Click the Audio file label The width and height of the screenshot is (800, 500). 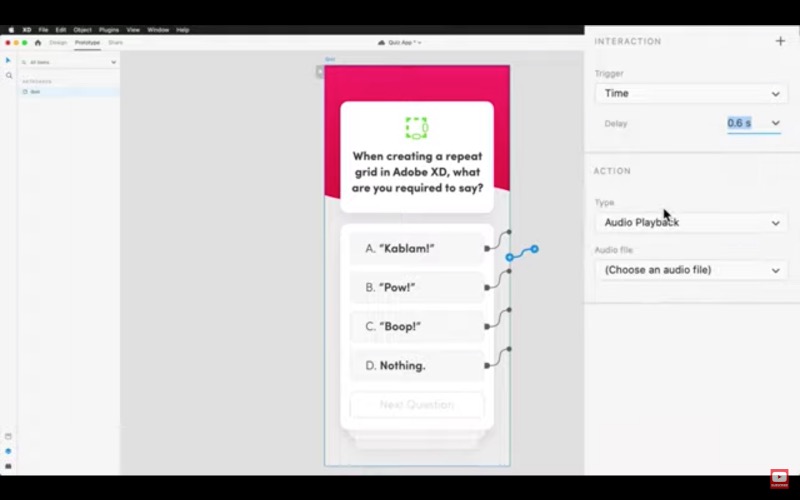(614, 250)
